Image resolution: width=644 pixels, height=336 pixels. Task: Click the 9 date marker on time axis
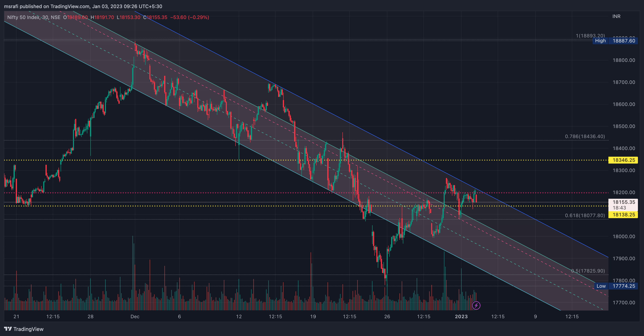point(535,317)
